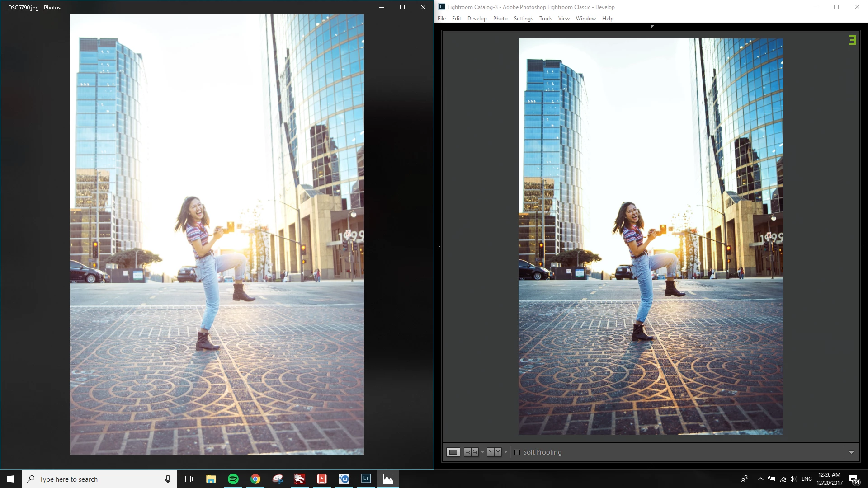The image size is (868, 488).
Task: Expand the left panel using the edge arrow
Action: coord(438,247)
